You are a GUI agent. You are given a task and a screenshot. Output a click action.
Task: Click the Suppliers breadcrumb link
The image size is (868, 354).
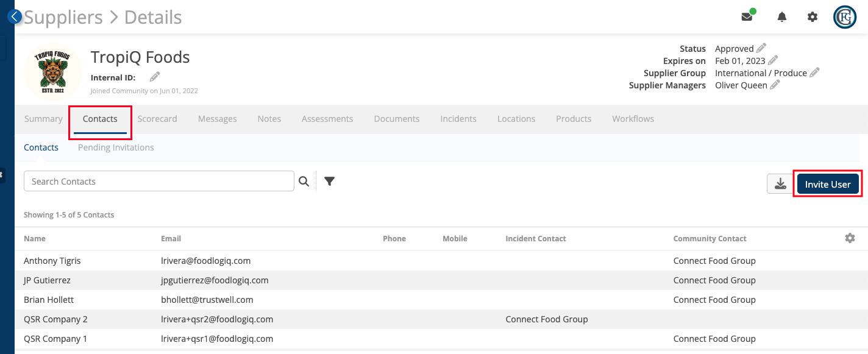point(63,17)
